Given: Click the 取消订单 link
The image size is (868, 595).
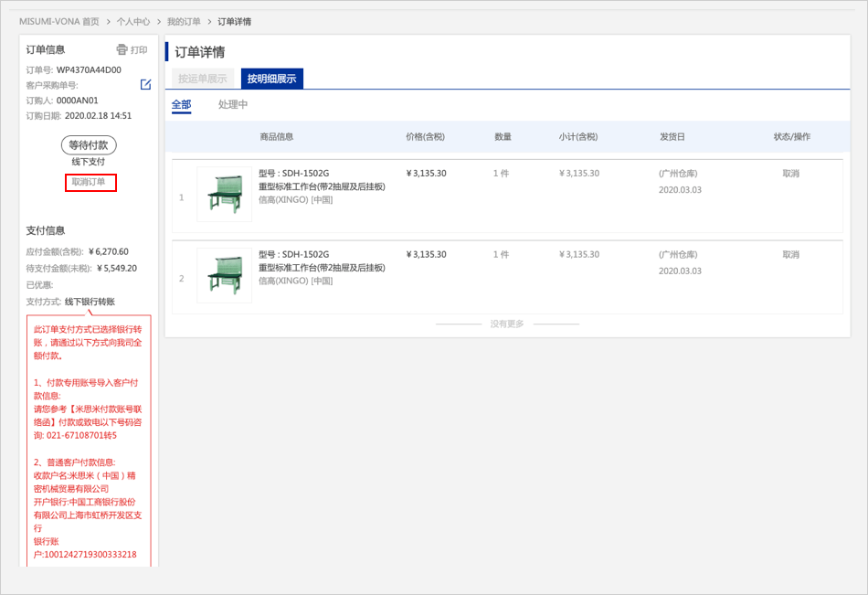Looking at the screenshot, I should (90, 183).
